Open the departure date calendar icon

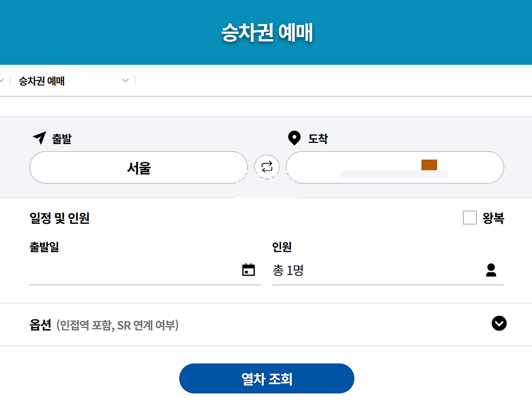coord(249,270)
